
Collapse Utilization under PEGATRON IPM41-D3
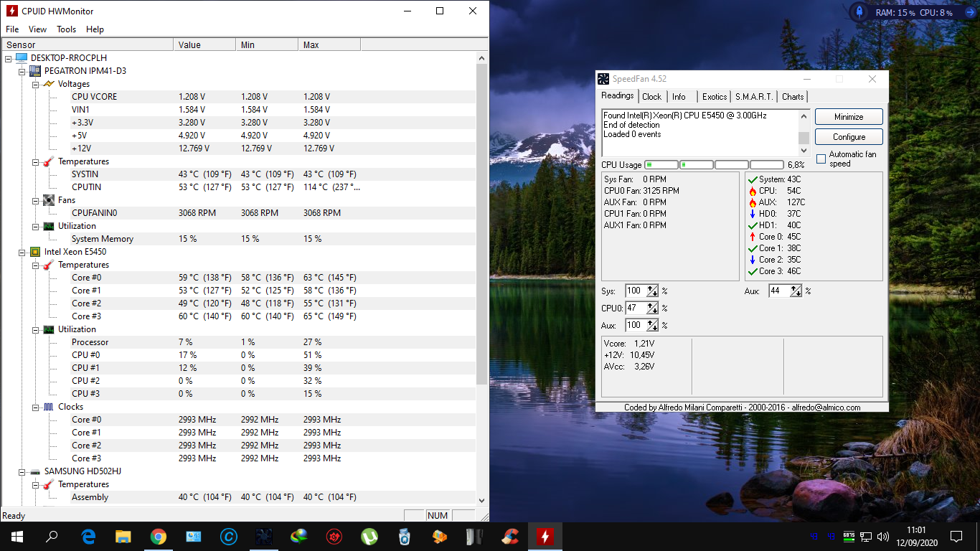[36, 226]
